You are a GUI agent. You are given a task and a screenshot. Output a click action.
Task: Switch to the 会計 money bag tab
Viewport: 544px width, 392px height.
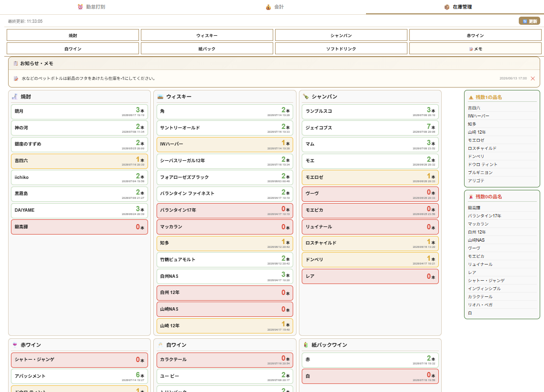pyautogui.click(x=275, y=7)
